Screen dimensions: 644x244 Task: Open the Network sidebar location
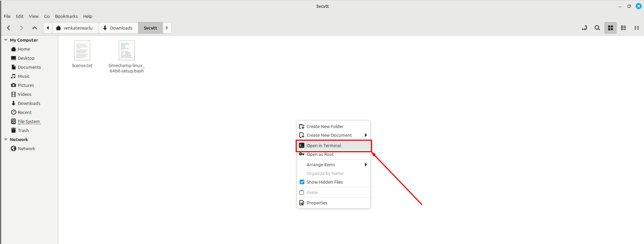(x=26, y=149)
